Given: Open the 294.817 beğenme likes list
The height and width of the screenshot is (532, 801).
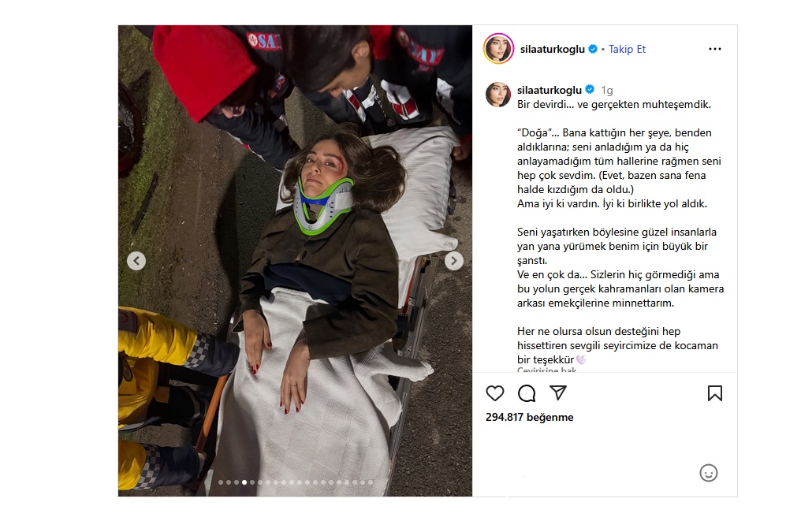Looking at the screenshot, I should pyautogui.click(x=529, y=417).
